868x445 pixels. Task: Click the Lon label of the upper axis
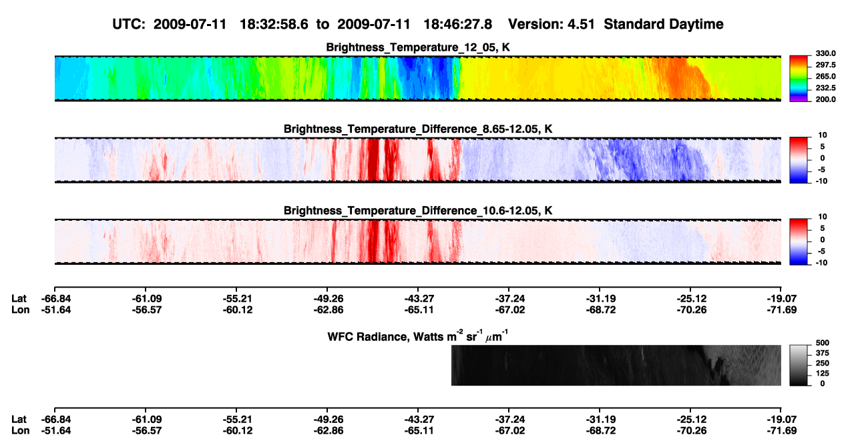point(20,310)
